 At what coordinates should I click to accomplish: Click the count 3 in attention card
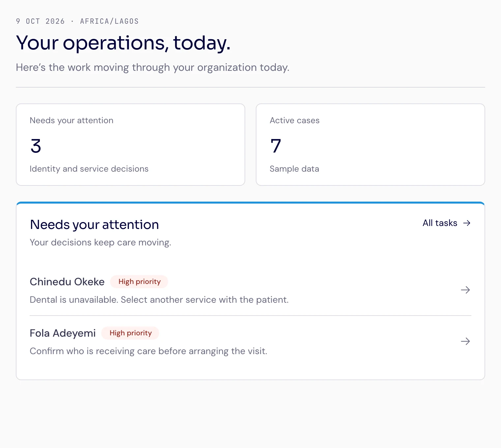pos(36,146)
